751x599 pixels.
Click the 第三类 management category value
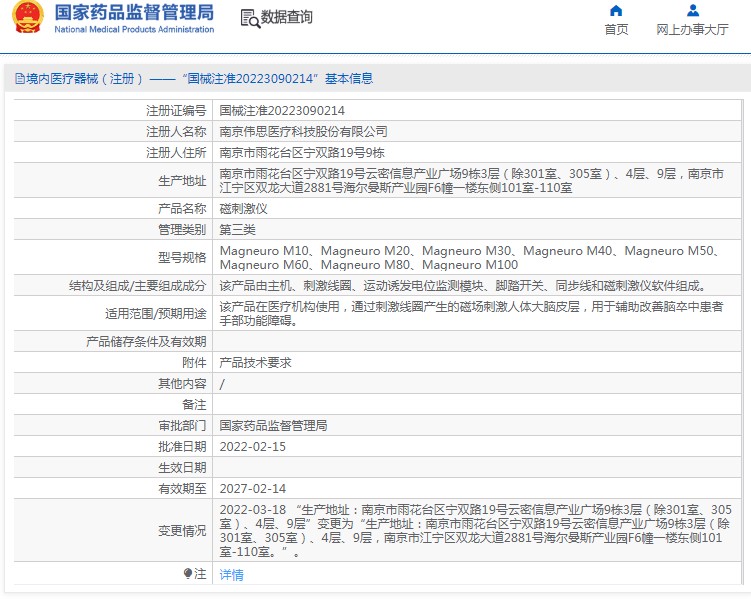[x=237, y=229]
